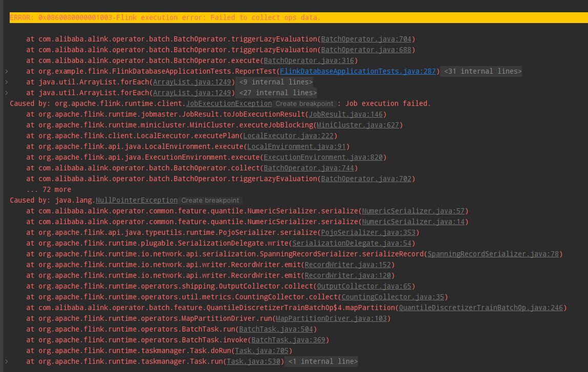This screenshot has width=588, height=372.
Task: Open BatchOperator.java:702 link
Action: (366, 179)
